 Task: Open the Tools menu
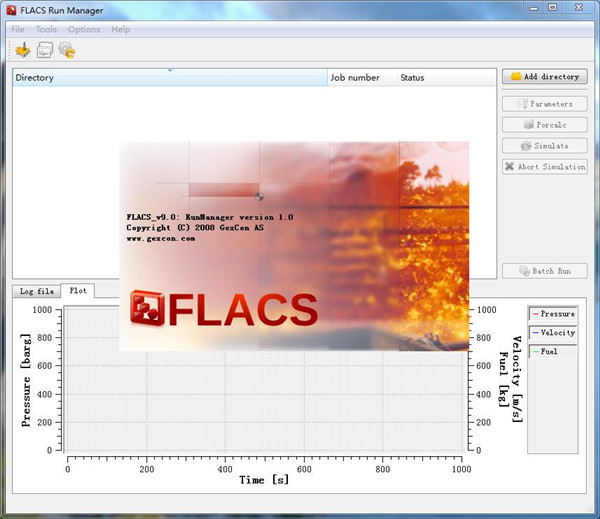coord(46,29)
